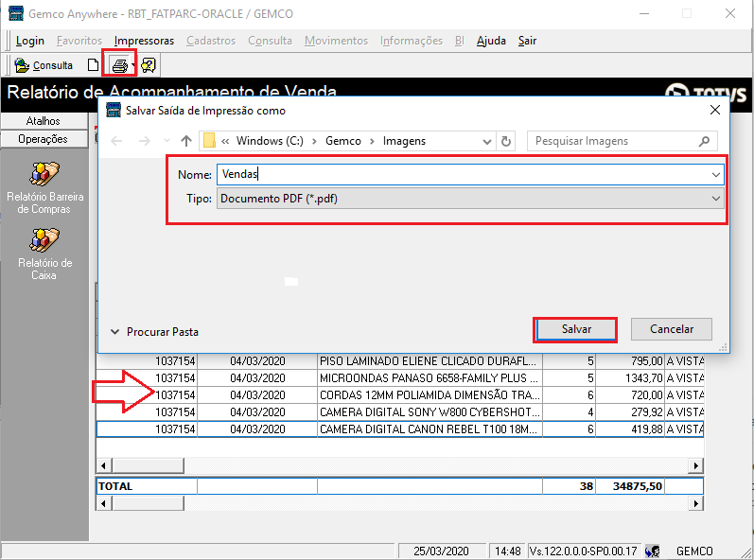
Task: Click the status bar connection icon
Action: click(x=653, y=551)
